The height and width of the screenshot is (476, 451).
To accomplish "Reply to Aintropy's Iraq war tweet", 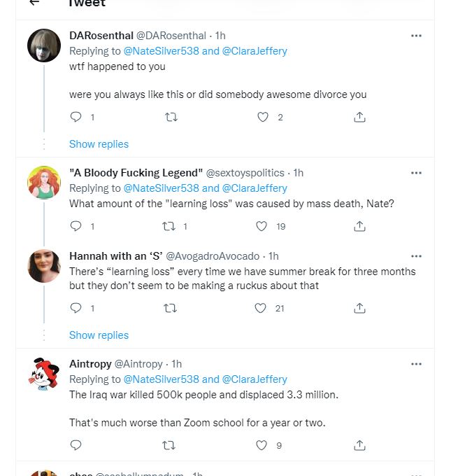I will point(76,445).
